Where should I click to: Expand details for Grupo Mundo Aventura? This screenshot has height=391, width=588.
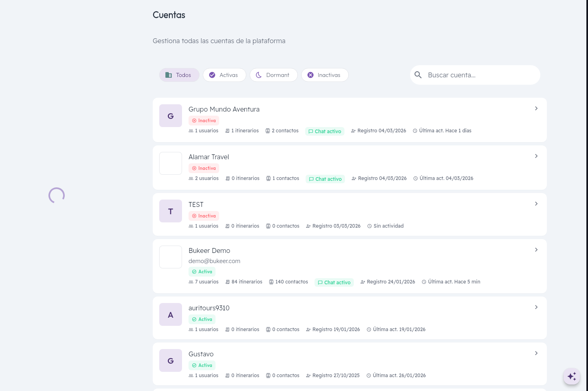(x=536, y=108)
